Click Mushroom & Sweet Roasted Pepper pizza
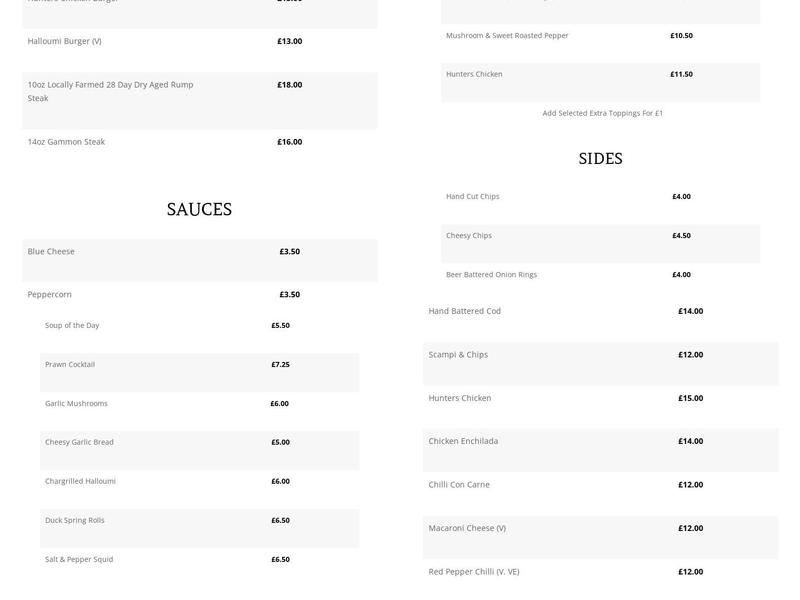This screenshot has width=800, height=600. coord(507,35)
